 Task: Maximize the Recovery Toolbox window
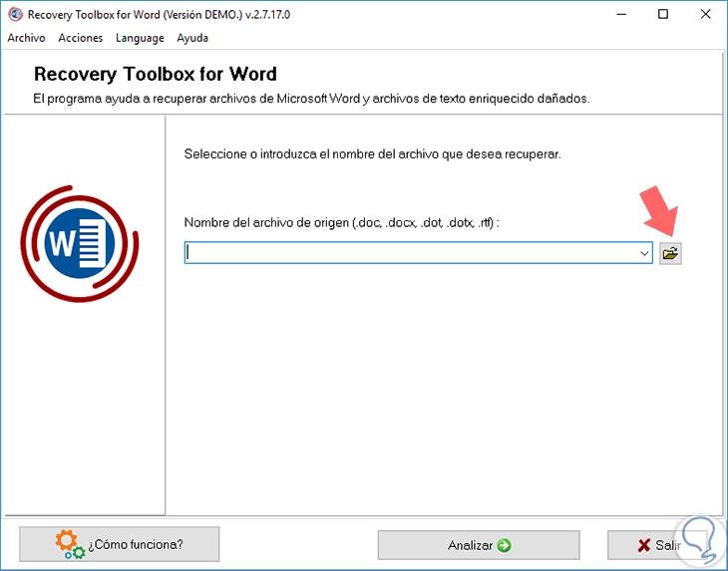(x=663, y=14)
